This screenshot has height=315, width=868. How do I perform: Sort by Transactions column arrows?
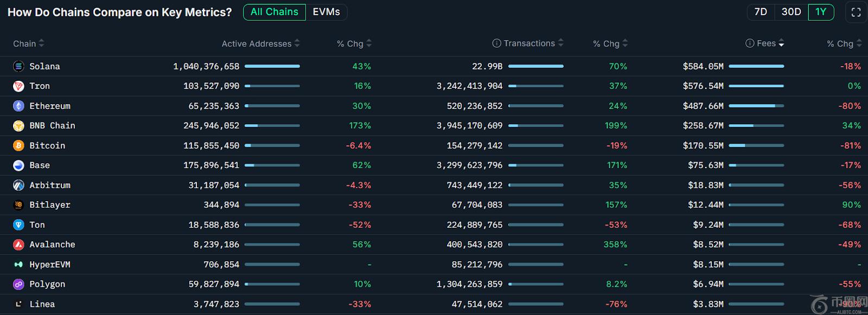(x=561, y=43)
